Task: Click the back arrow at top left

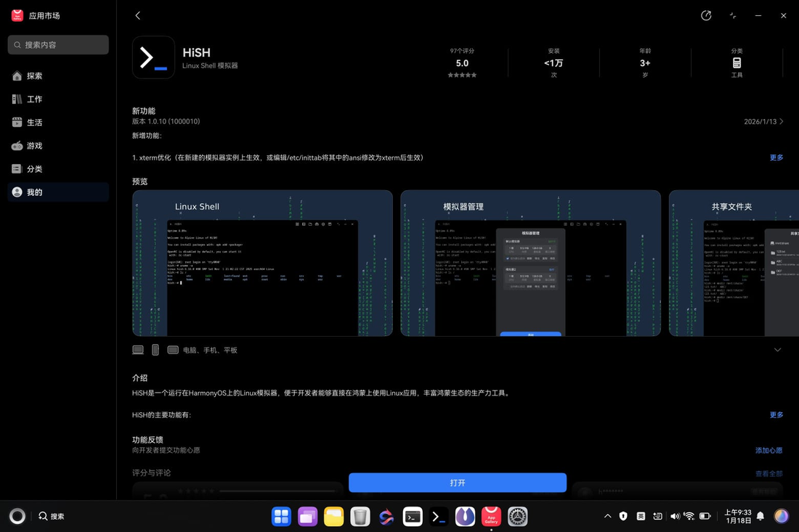Action: (x=137, y=15)
